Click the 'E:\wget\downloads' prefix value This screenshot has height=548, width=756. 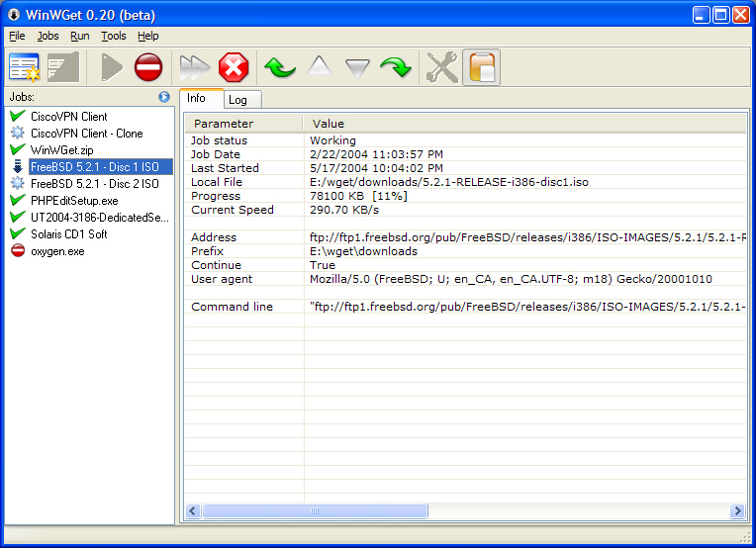[x=363, y=251]
